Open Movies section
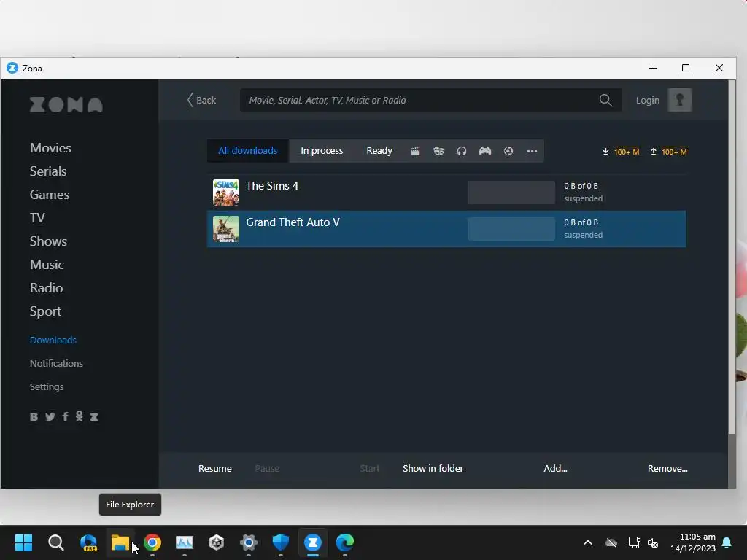 coord(50,147)
